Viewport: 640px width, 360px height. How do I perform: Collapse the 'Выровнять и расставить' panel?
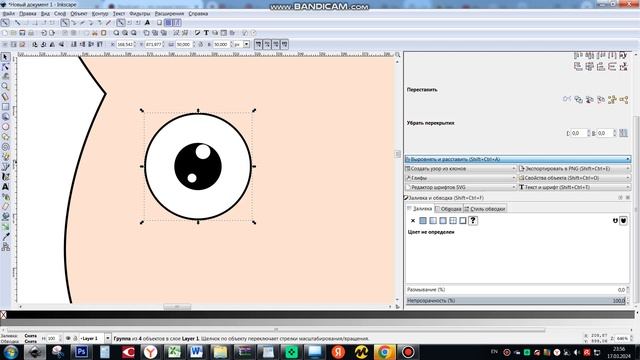click(518, 159)
